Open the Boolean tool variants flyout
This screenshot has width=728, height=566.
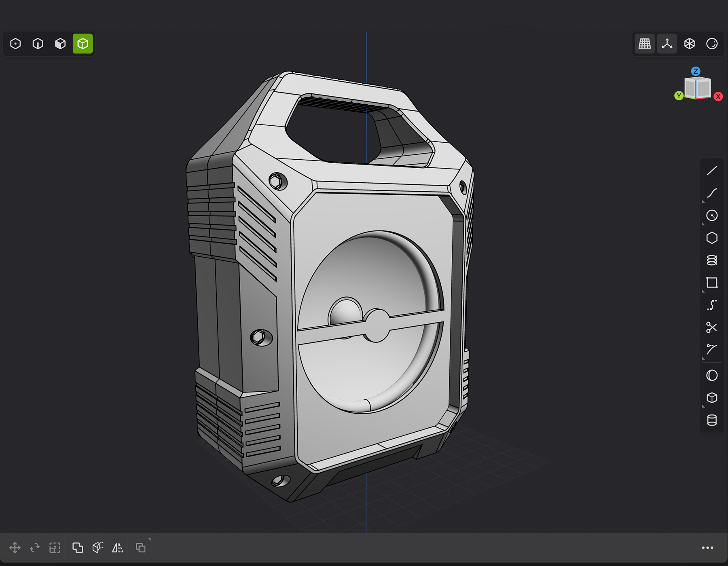pyautogui.click(x=149, y=539)
